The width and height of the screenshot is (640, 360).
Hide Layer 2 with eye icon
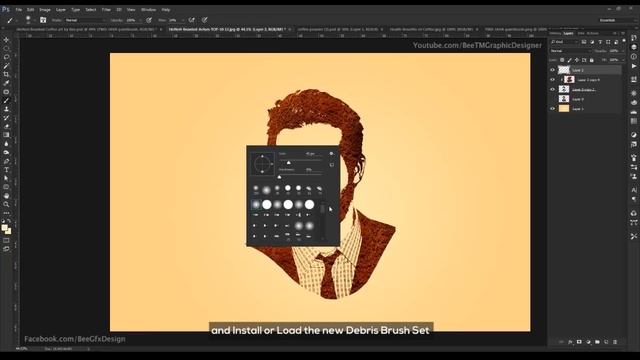(x=552, y=70)
